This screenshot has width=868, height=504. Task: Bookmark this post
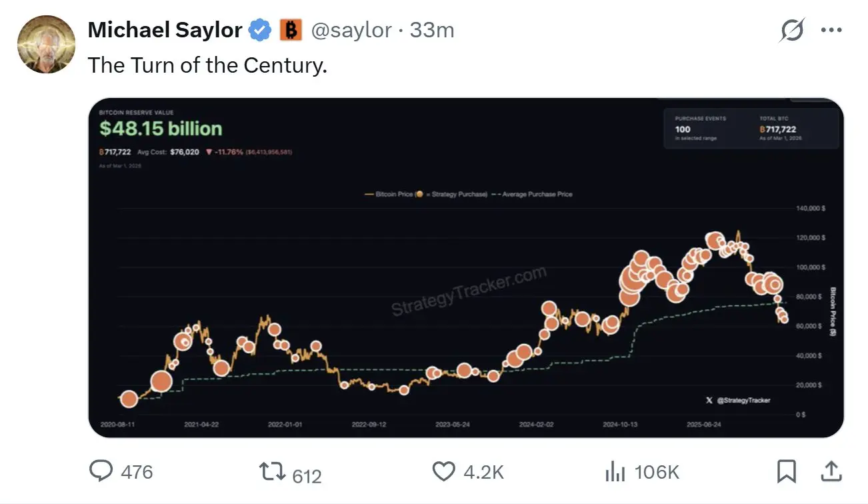787,472
